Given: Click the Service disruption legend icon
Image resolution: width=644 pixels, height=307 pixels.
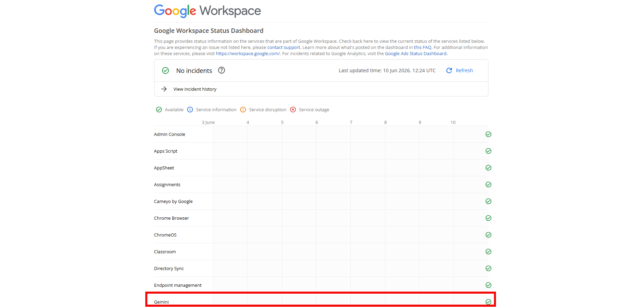Looking at the screenshot, I should (x=243, y=110).
